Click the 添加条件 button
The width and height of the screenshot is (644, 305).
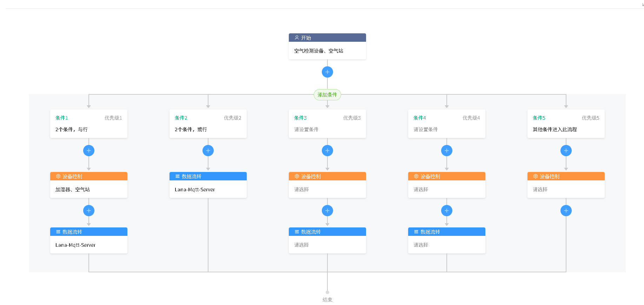coord(327,95)
